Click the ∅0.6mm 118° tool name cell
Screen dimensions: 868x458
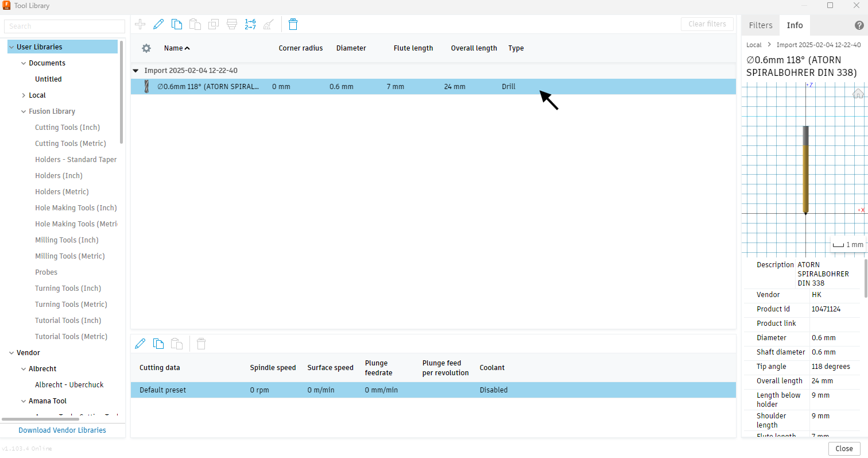click(x=208, y=87)
